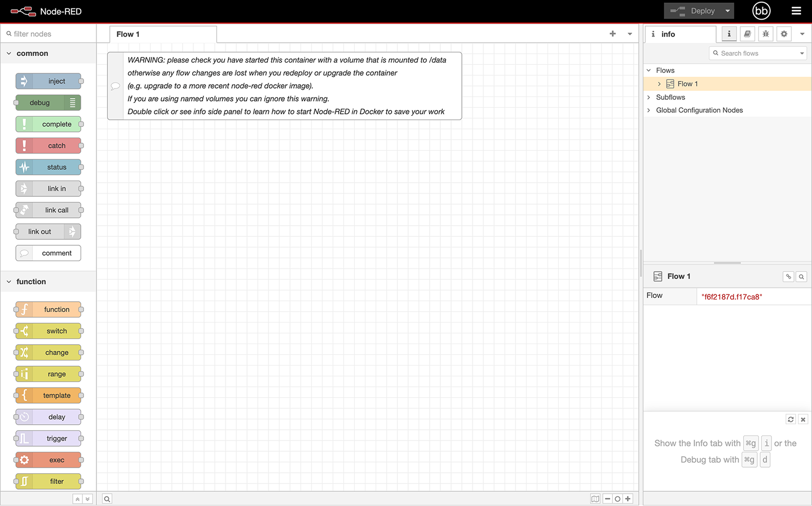Click the add new flow plus icon
This screenshot has width=812, height=506.
point(612,34)
